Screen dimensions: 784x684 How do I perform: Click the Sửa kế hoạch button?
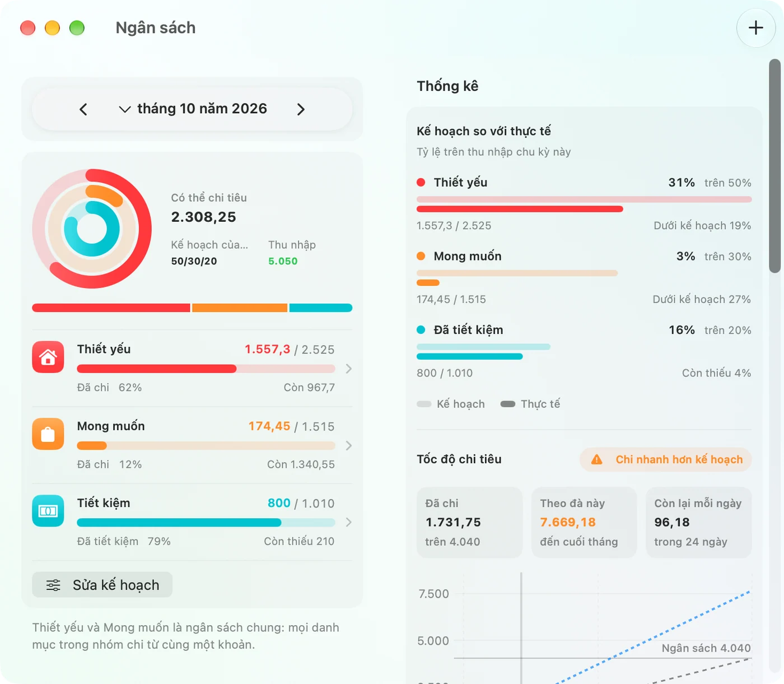tap(102, 585)
